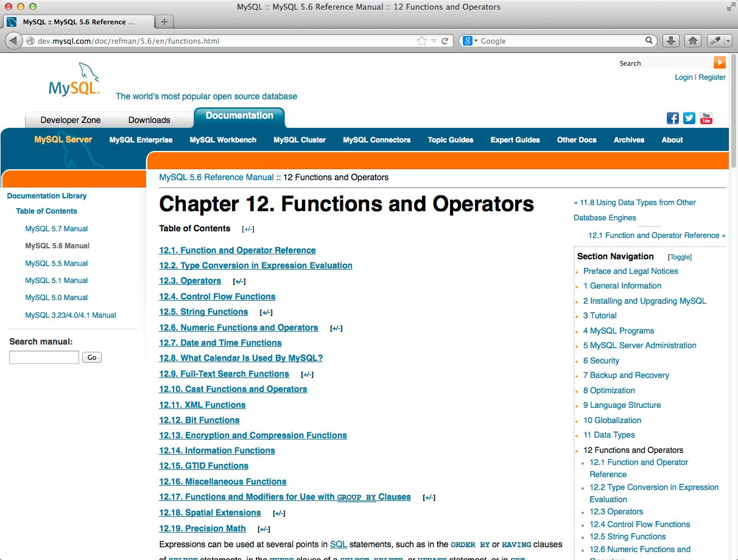
Task: Expand 12.6 Numeric Functions subsections
Action: pyautogui.click(x=336, y=329)
